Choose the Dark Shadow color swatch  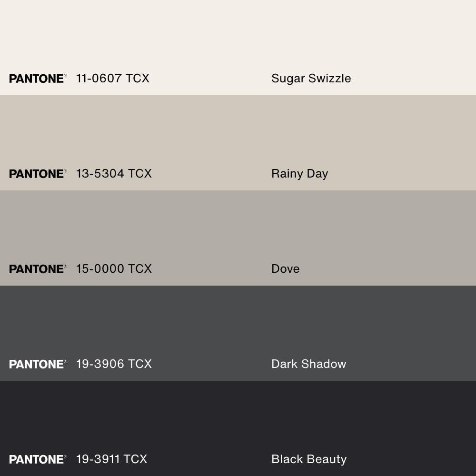click(238, 324)
